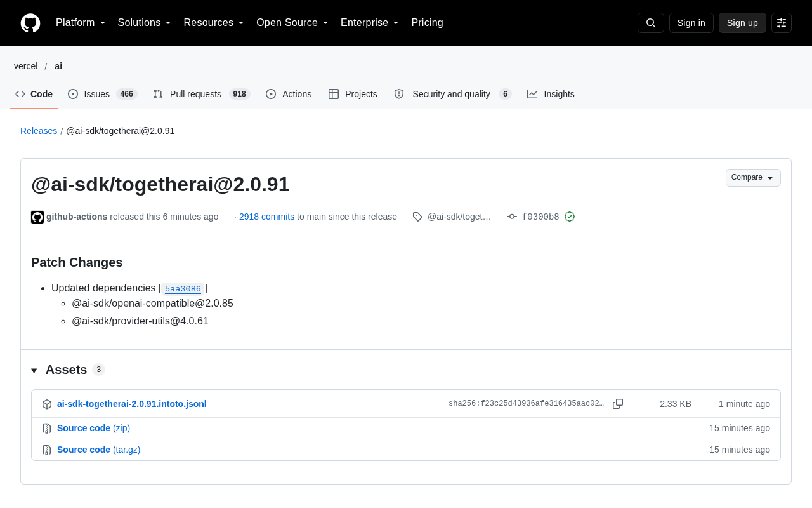Click the archive icon for Source code (tar.gz)
812x508 pixels.
pyautogui.click(x=47, y=450)
